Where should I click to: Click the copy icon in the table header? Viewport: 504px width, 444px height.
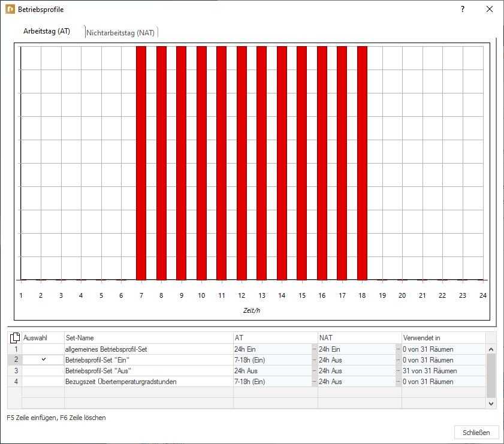(x=15, y=338)
